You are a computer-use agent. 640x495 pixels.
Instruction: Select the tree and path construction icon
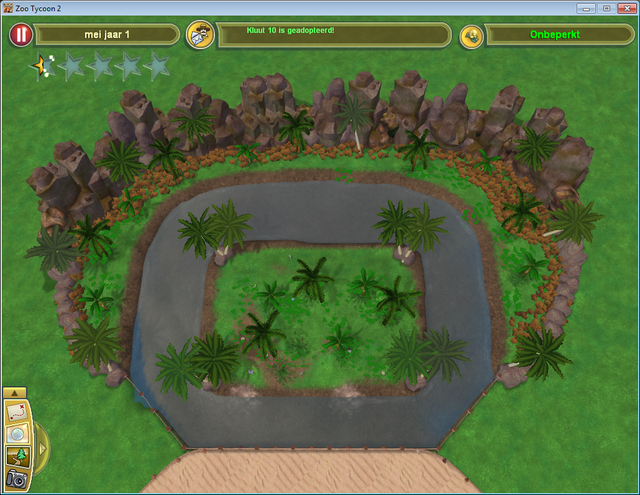point(18,457)
